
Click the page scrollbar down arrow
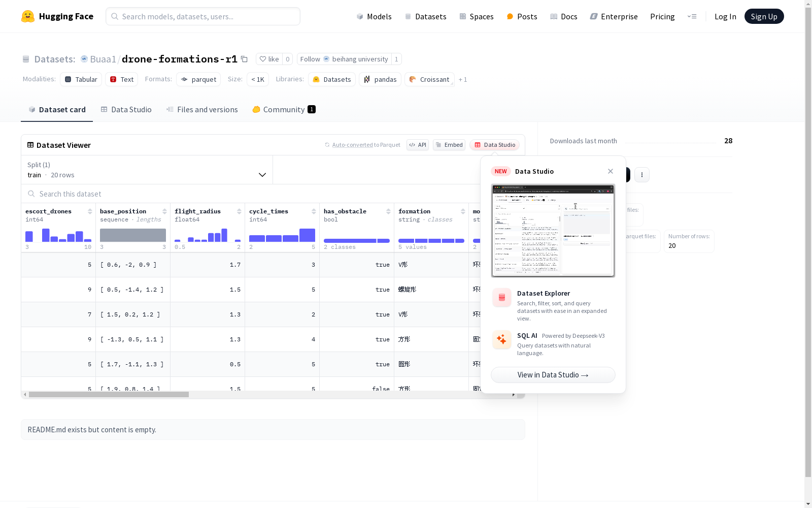808,504
